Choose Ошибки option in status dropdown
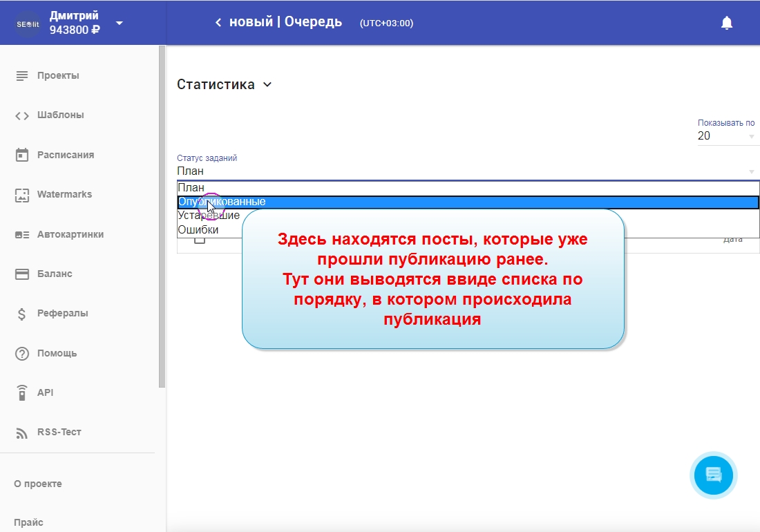The image size is (760, 532). 198,230
